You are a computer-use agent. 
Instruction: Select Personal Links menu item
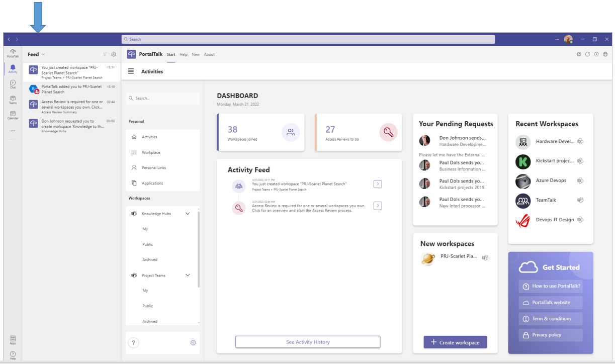(162, 167)
